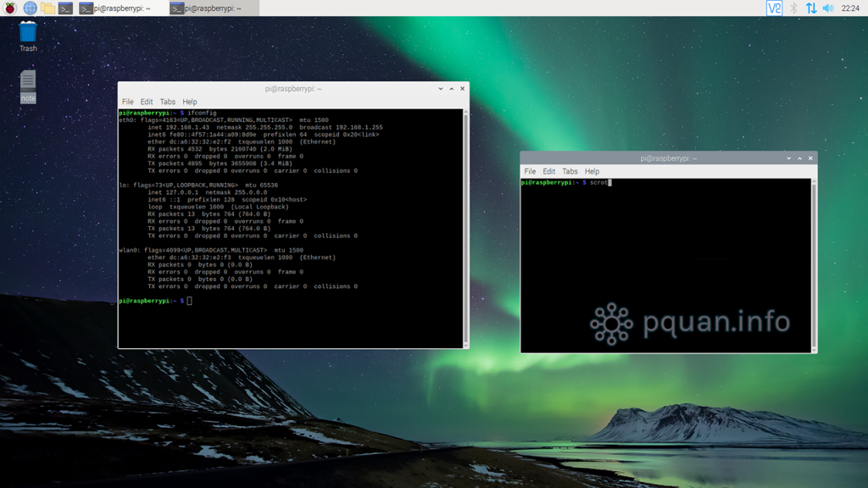Viewport: 868px width, 488px height.
Task: Maximize the scrot terminal window
Action: pos(800,158)
